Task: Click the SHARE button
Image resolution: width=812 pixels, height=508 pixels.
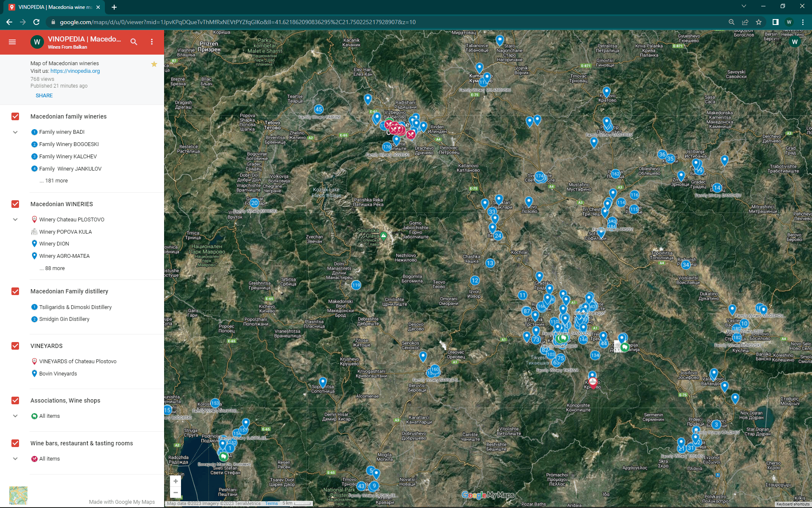Action: pos(44,96)
